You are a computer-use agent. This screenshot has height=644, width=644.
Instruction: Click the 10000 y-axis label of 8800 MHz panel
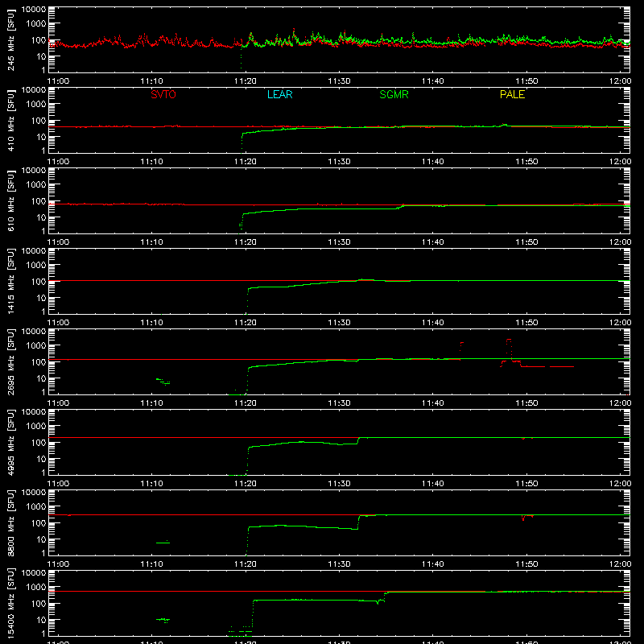tap(34, 493)
